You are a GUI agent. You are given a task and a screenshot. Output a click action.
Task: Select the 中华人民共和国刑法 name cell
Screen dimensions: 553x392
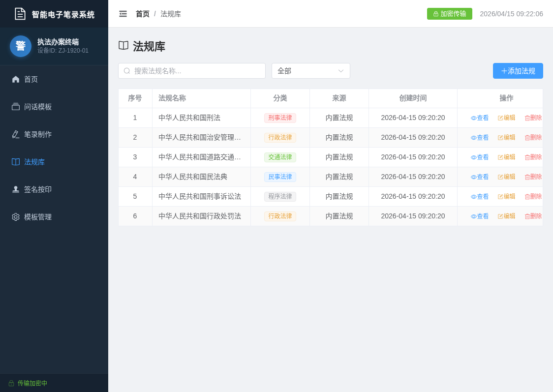tap(201, 118)
